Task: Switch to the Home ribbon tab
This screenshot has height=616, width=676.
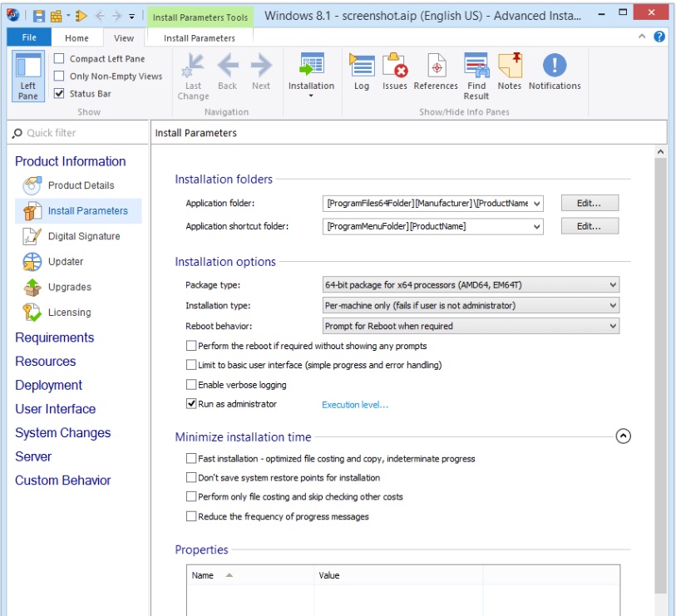Action: coord(76,38)
